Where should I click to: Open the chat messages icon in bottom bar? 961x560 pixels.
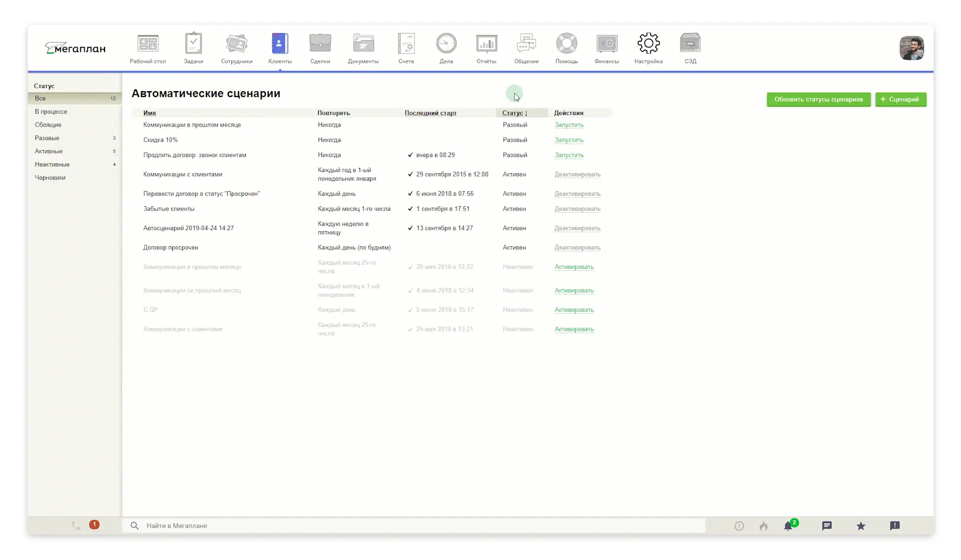click(826, 526)
